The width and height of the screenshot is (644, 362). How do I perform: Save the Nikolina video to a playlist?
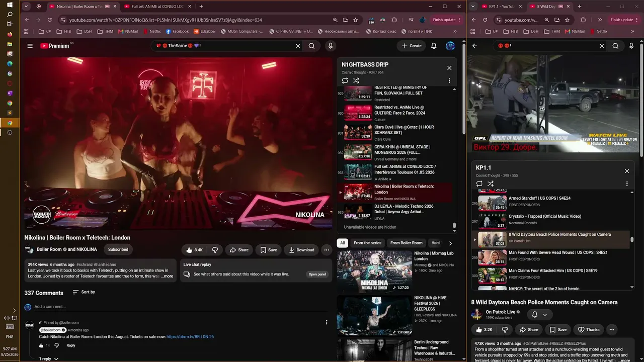tap(269, 250)
